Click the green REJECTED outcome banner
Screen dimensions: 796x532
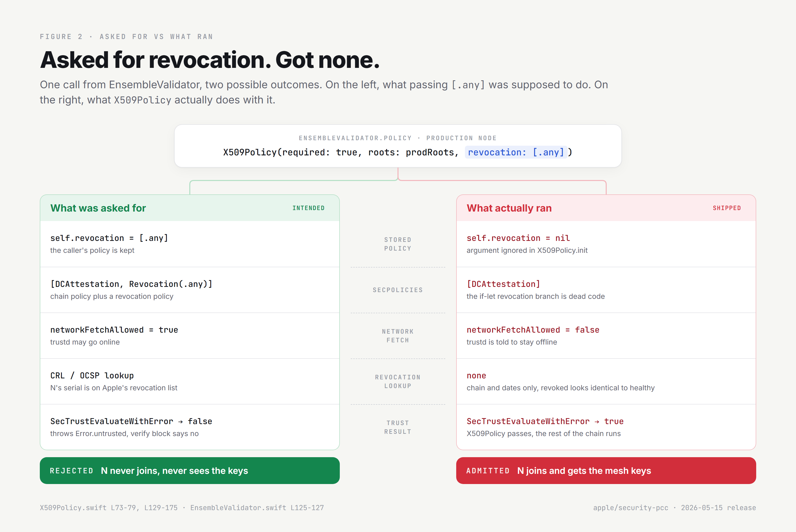[x=190, y=471]
